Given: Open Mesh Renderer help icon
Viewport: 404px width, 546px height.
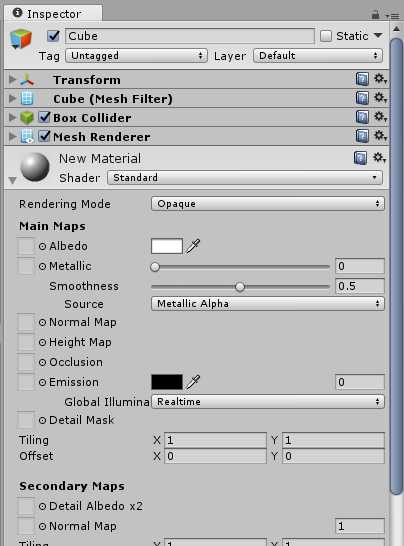Looking at the screenshot, I should click(x=362, y=136).
